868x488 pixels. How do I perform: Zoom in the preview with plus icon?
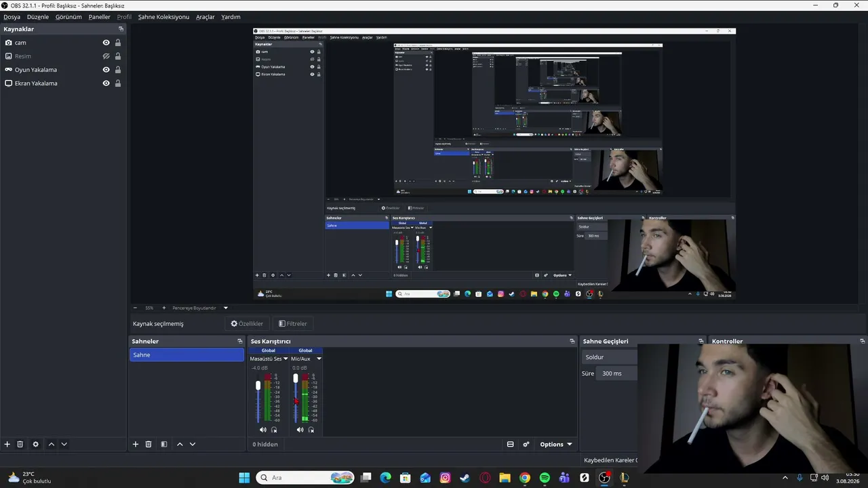click(x=163, y=308)
